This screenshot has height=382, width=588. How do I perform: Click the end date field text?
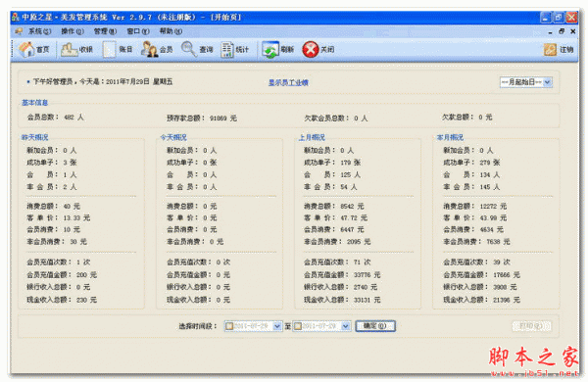pos(319,326)
